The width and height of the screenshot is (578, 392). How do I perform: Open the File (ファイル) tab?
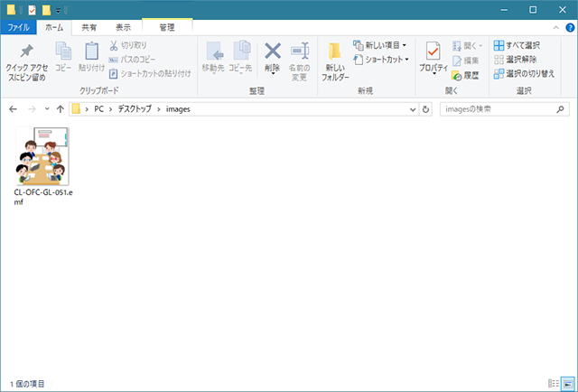[x=18, y=28]
